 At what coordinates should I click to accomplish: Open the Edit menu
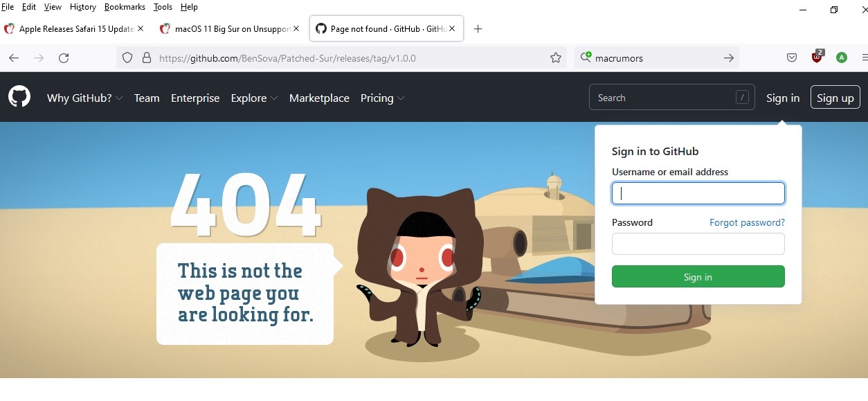(x=29, y=7)
